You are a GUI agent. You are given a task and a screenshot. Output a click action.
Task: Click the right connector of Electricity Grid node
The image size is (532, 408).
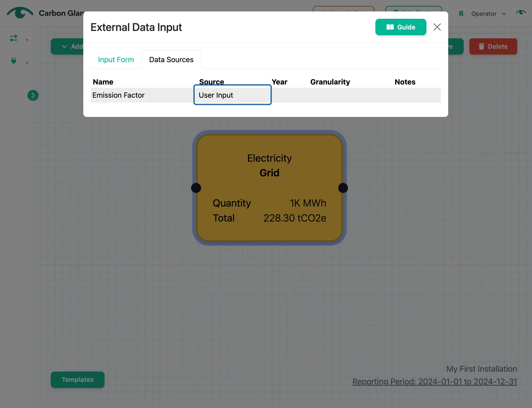(343, 188)
